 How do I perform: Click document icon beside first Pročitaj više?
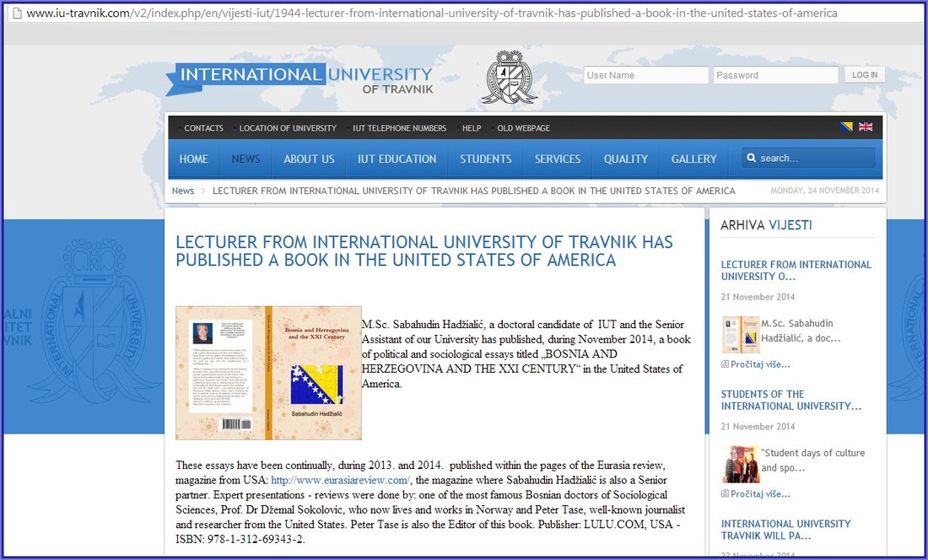tap(725, 364)
